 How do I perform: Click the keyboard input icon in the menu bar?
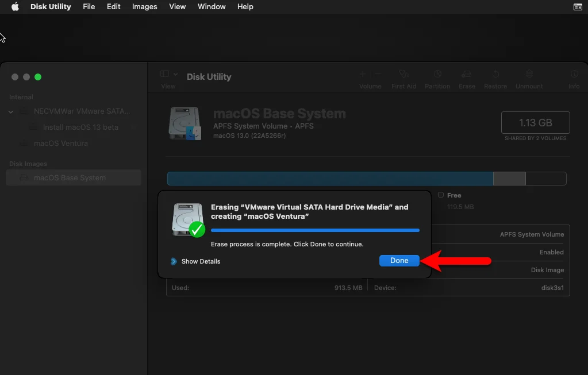[578, 7]
